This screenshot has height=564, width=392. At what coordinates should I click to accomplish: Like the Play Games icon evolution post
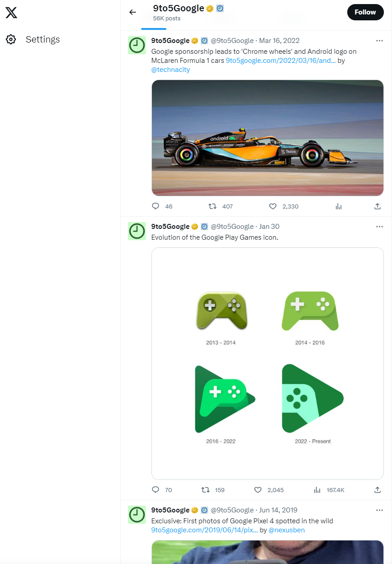pyautogui.click(x=257, y=490)
